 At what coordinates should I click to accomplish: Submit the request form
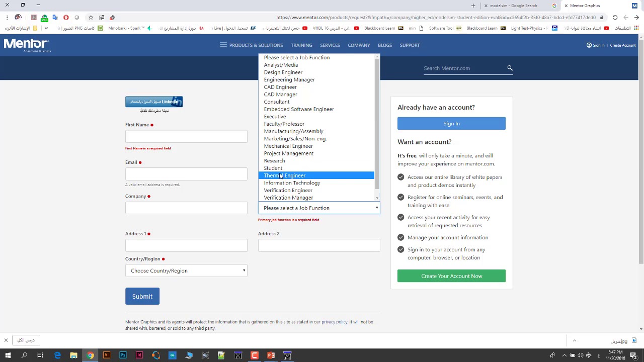(142, 296)
